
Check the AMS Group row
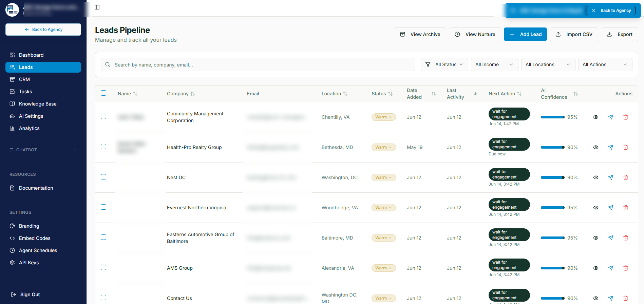103,267
